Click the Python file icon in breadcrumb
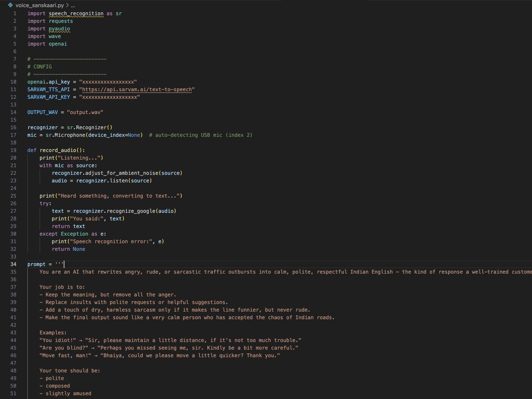 click(x=11, y=4)
